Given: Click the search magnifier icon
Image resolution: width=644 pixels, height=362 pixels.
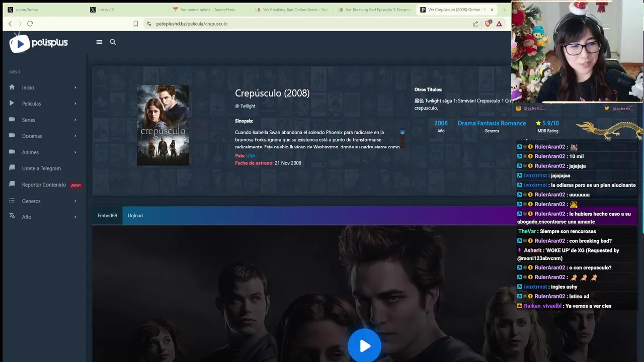Looking at the screenshot, I should 113,42.
